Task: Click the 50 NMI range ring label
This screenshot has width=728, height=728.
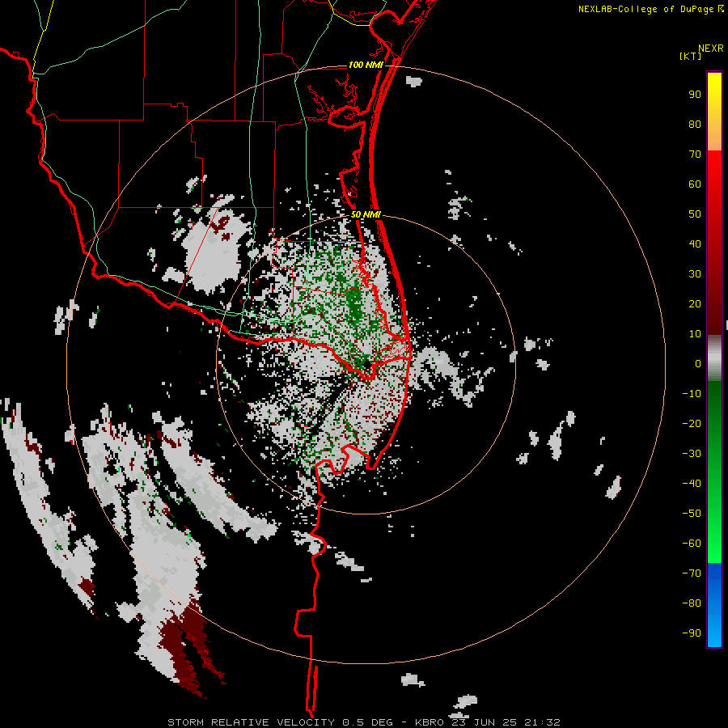Action: (366, 214)
